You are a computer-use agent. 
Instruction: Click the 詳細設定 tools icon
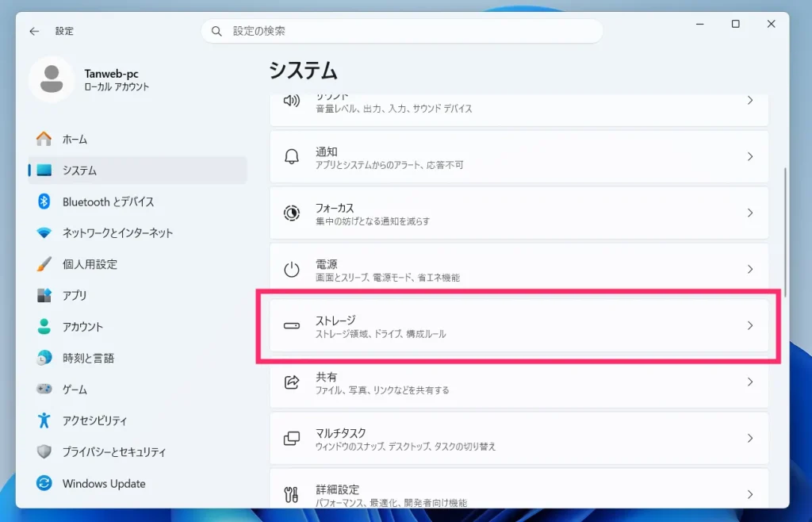[292, 494]
